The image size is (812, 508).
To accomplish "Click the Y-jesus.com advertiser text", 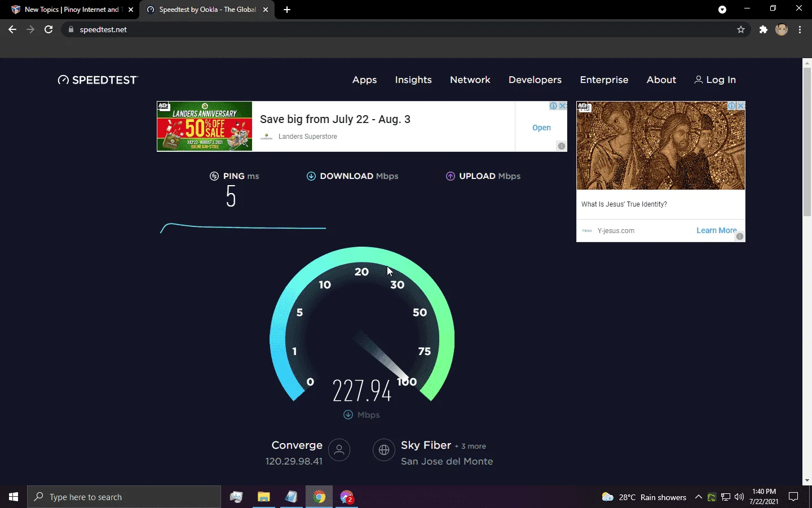I will point(616,231).
